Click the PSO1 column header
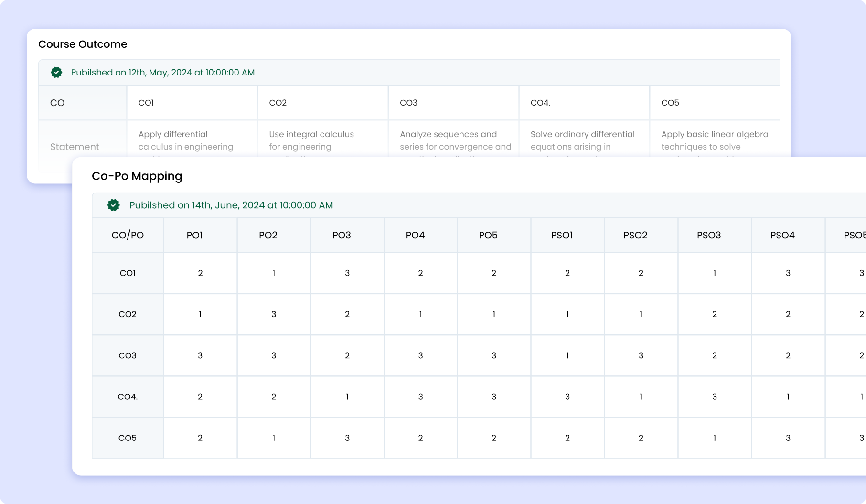Screen dimensions: 866x504 (x=567, y=236)
